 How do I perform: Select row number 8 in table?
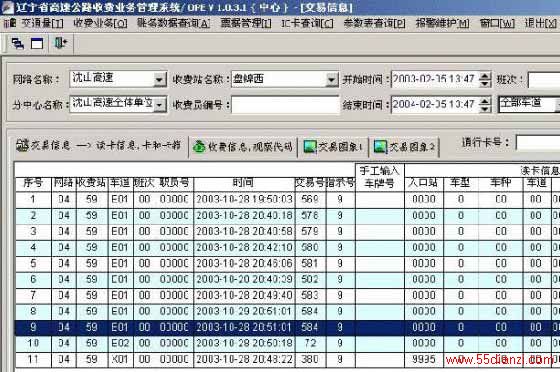pyautogui.click(x=288, y=311)
